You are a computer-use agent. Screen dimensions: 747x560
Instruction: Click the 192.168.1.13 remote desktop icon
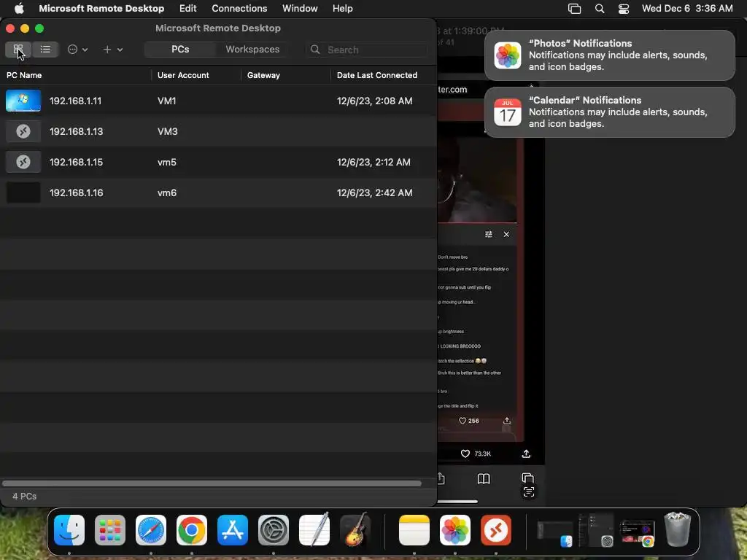pos(23,131)
